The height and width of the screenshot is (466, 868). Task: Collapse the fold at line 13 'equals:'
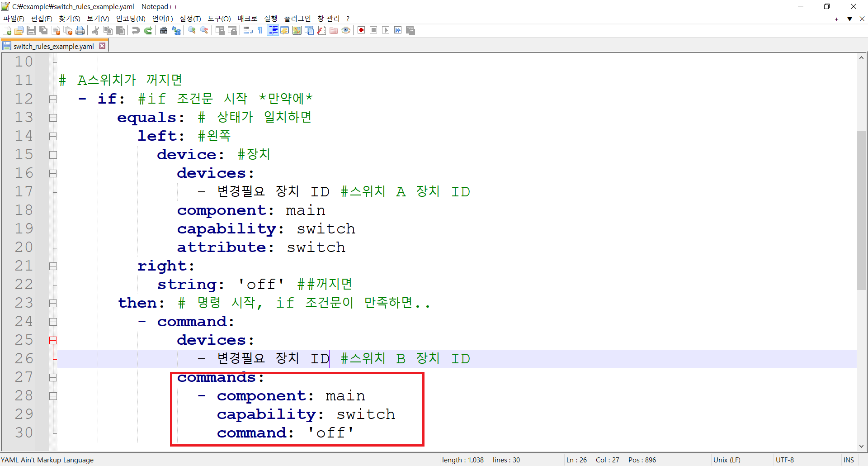tap(53, 118)
